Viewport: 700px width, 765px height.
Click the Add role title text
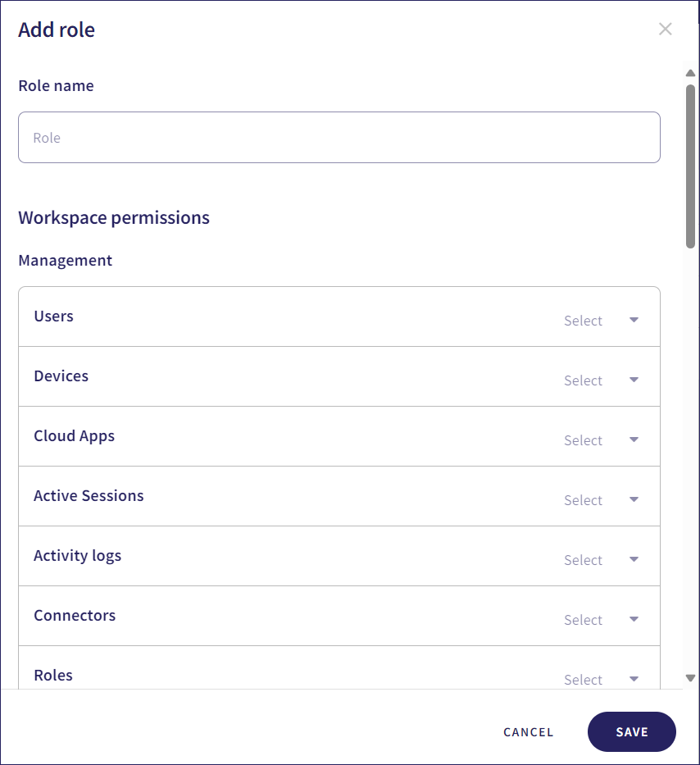(x=56, y=30)
